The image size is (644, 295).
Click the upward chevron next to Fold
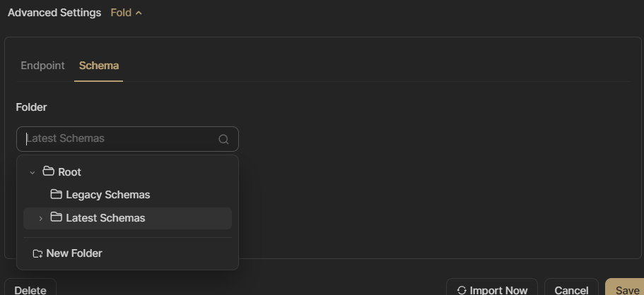139,13
